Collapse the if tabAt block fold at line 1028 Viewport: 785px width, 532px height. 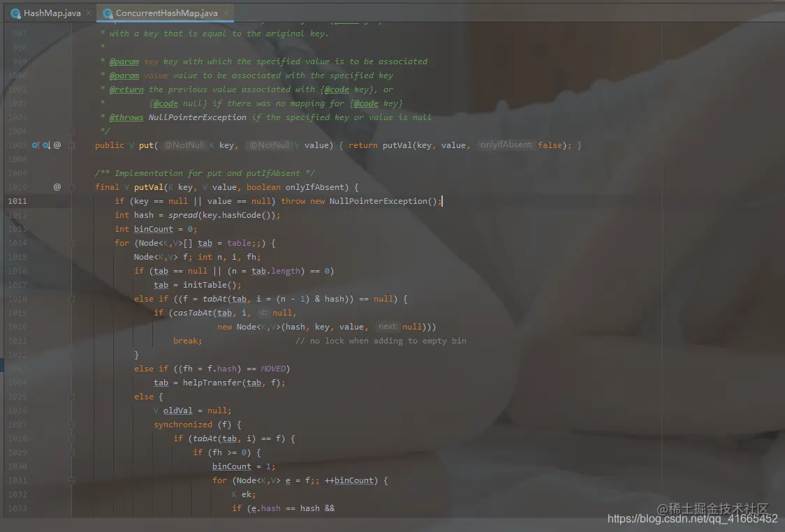tap(72, 438)
